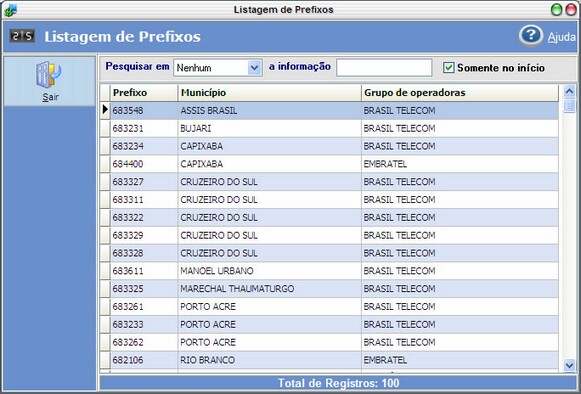This screenshot has height=394, width=581.
Task: Click the vertical scrollbar thumb
Action: coord(569,105)
